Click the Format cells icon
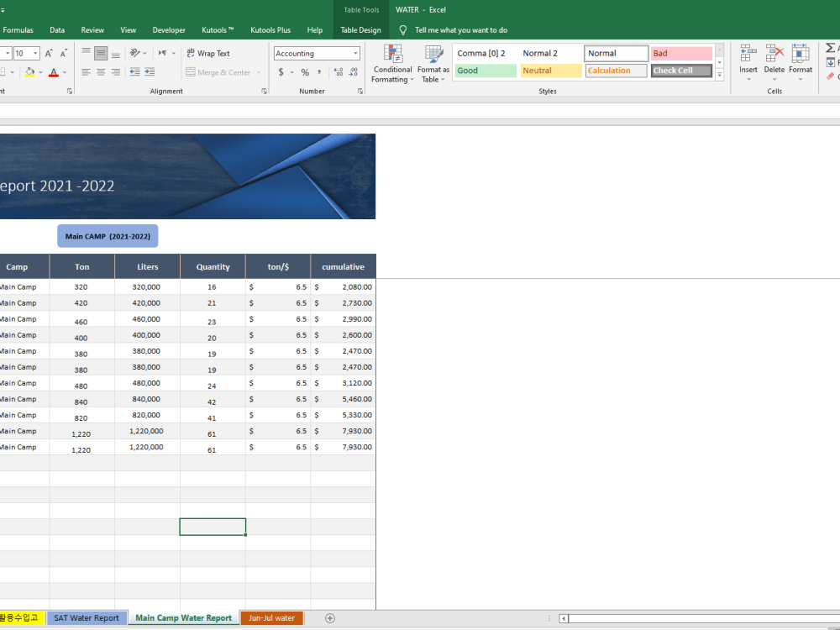The width and height of the screenshot is (840, 630). (801, 53)
